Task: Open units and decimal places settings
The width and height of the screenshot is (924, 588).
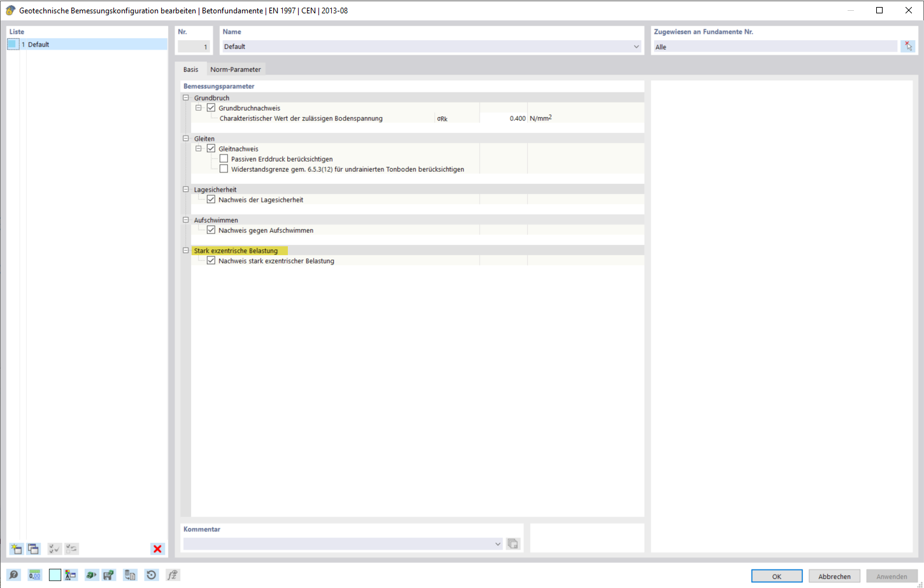Action: (x=34, y=575)
